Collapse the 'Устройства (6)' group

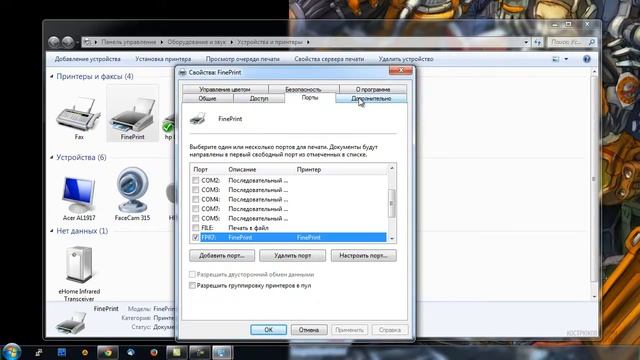52,157
